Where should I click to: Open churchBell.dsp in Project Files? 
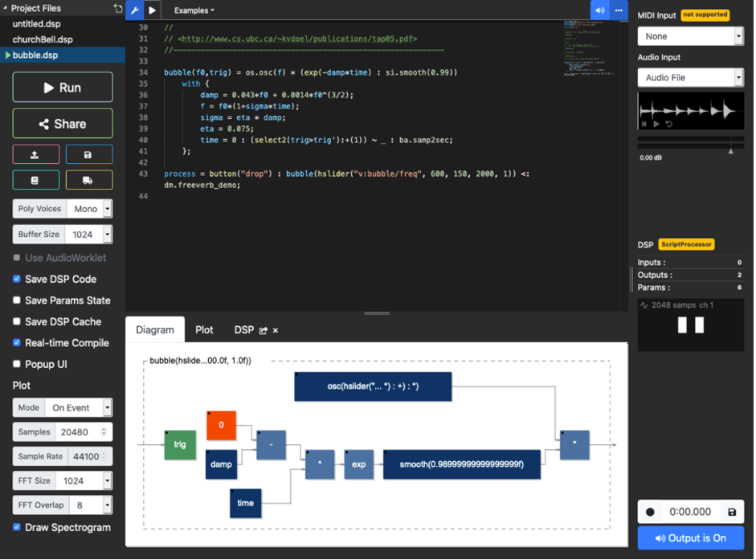coord(43,39)
